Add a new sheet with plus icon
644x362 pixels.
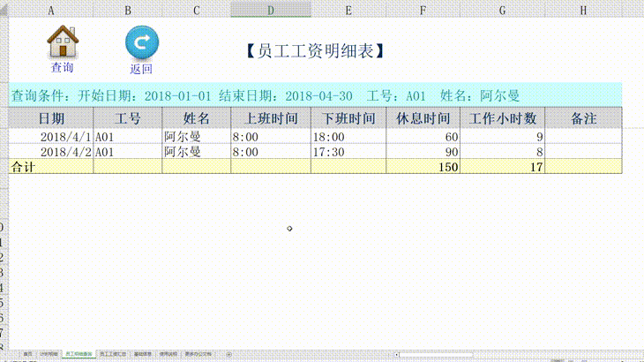point(229,354)
